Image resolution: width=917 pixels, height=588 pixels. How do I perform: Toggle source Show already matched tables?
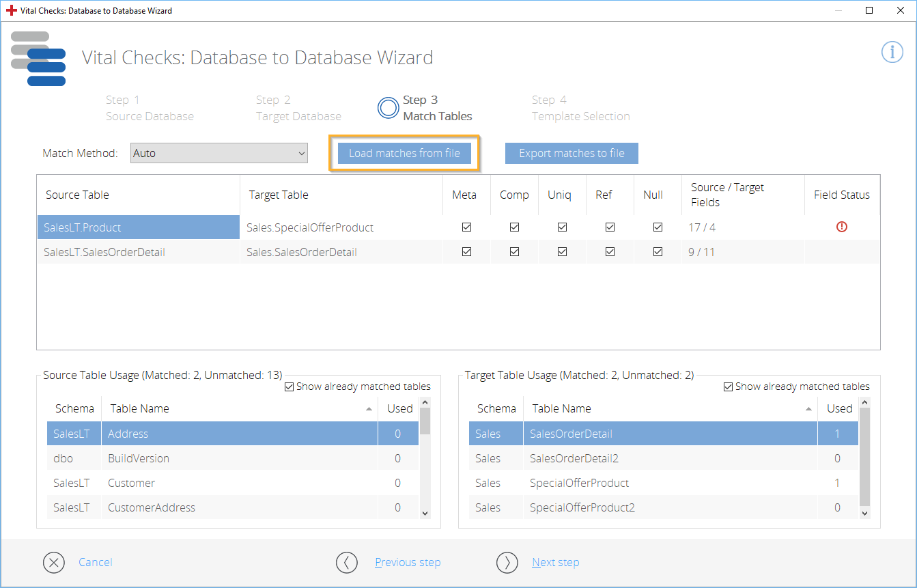pos(290,387)
